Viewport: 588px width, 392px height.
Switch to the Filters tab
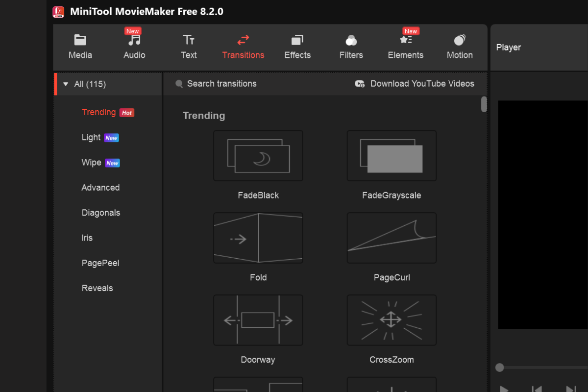coord(351,47)
